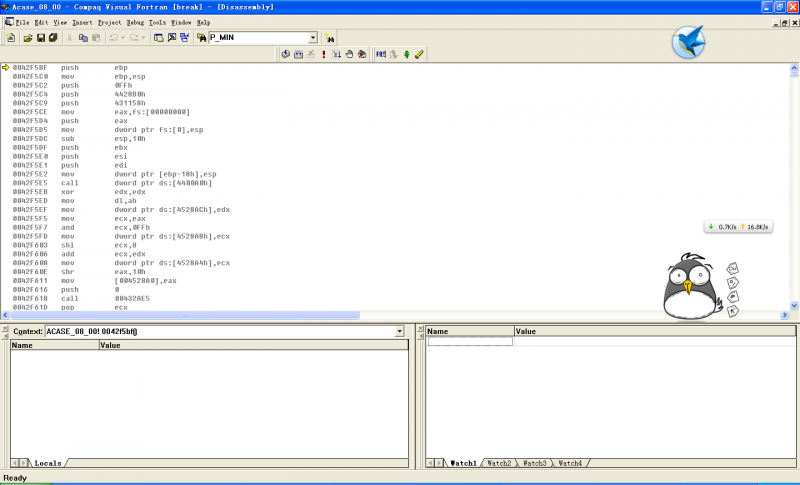Open the Insert menu
Viewport: 800px width, 485px height.
click(82, 22)
